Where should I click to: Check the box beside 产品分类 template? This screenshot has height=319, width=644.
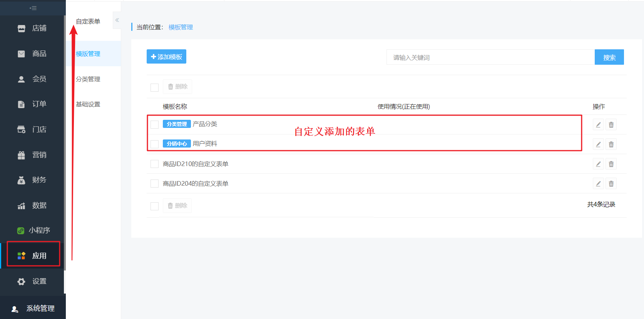154,124
